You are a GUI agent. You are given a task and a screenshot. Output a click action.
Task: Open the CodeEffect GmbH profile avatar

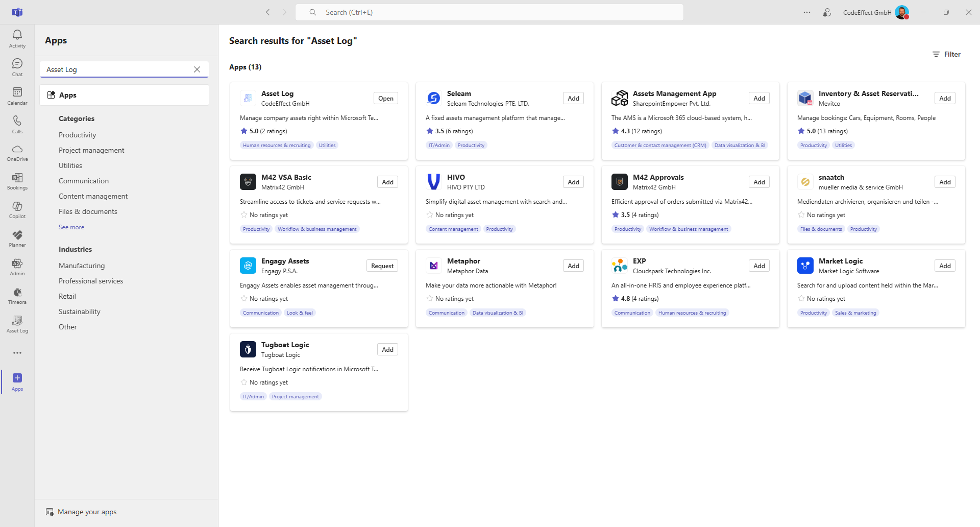point(902,12)
